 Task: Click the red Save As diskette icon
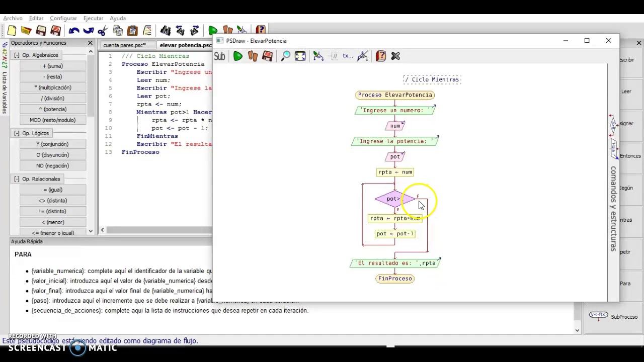tap(56, 31)
